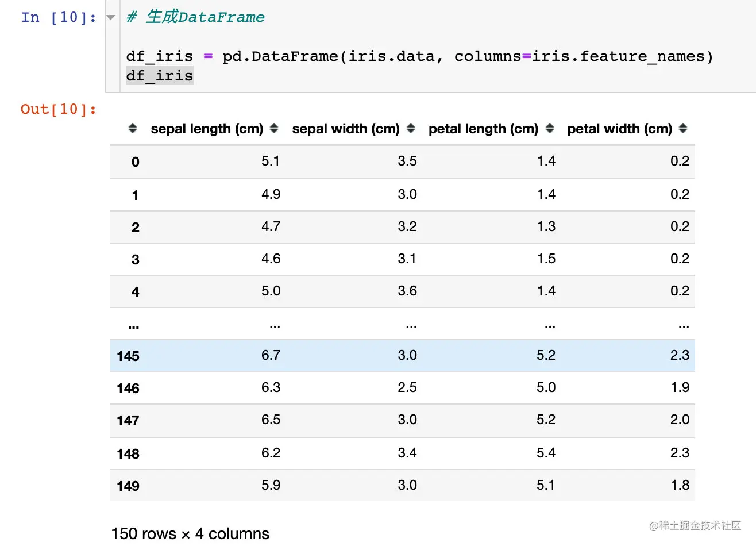Viewport: 756px width, 546px height.
Task: Select row index 1
Action: [x=136, y=195]
